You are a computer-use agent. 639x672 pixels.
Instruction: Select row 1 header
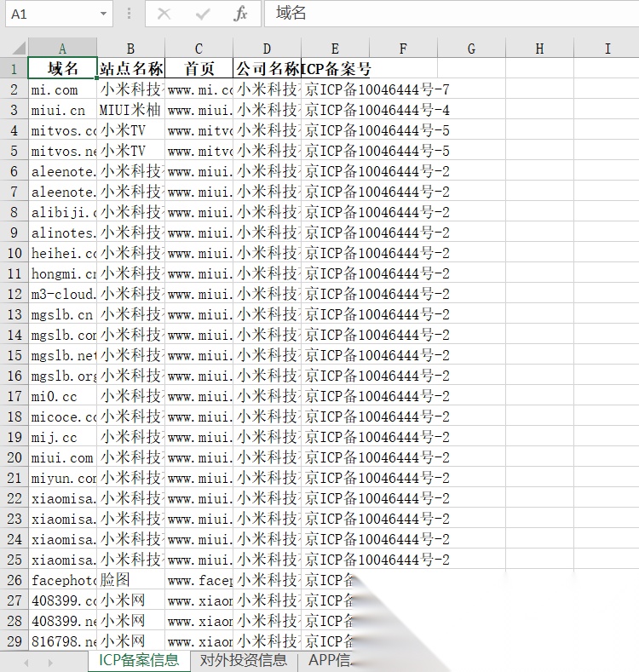[14, 69]
